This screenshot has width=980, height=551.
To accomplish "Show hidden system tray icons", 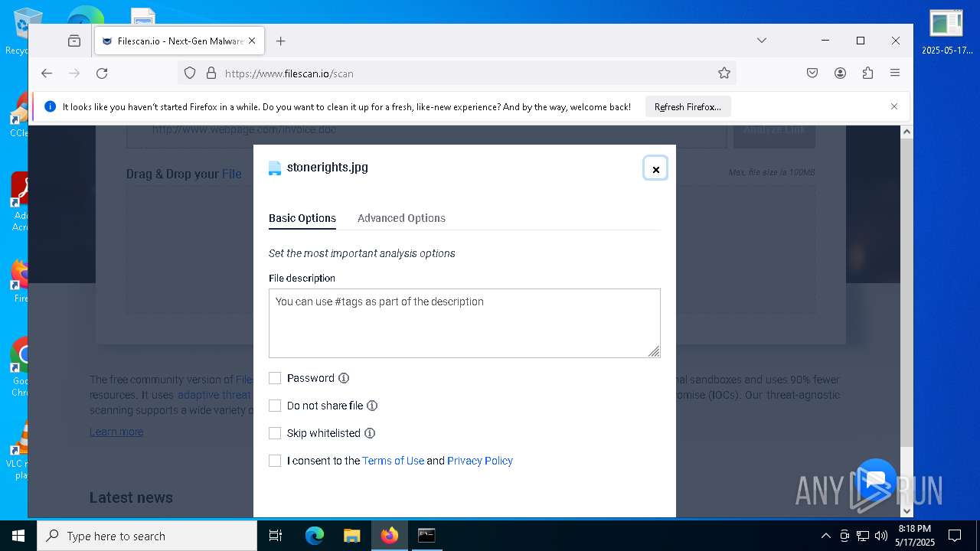I will tap(825, 536).
